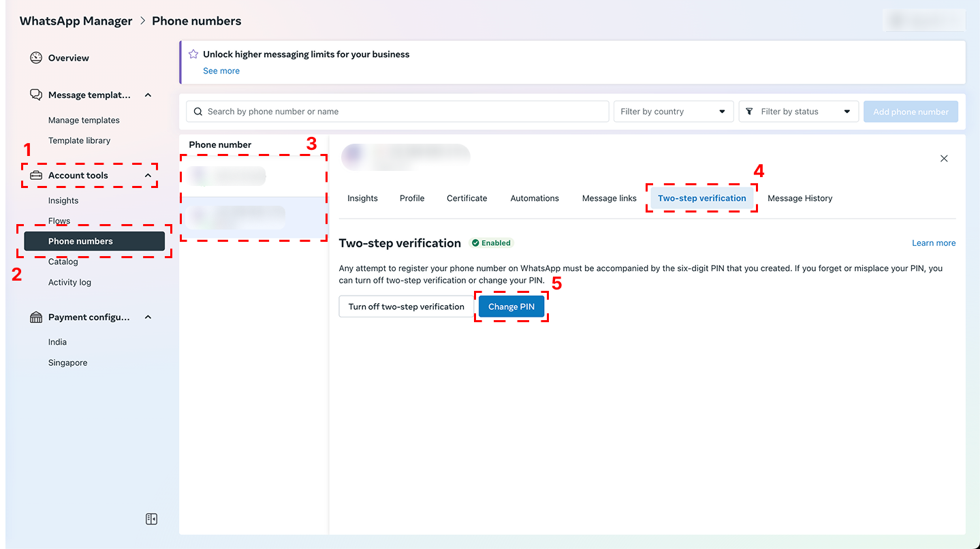980x549 pixels.
Task: Click the Add phone number button
Action: tap(911, 112)
